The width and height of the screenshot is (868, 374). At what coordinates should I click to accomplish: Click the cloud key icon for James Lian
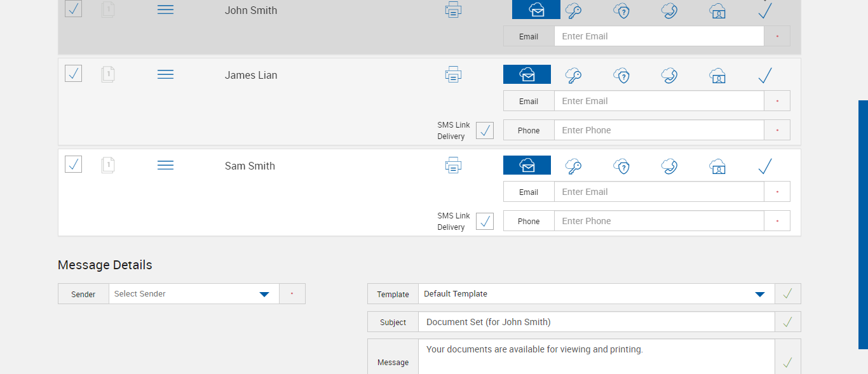574,75
